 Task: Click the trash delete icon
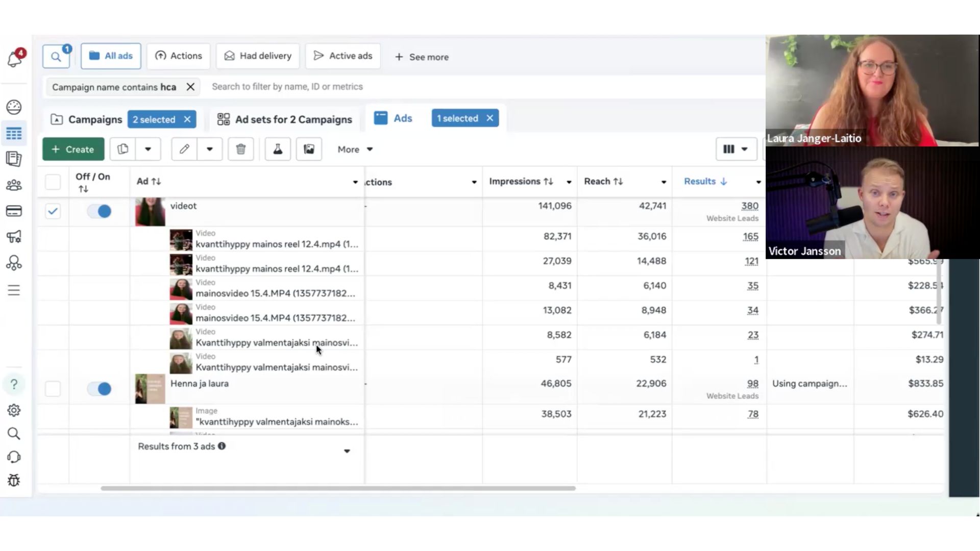click(240, 149)
